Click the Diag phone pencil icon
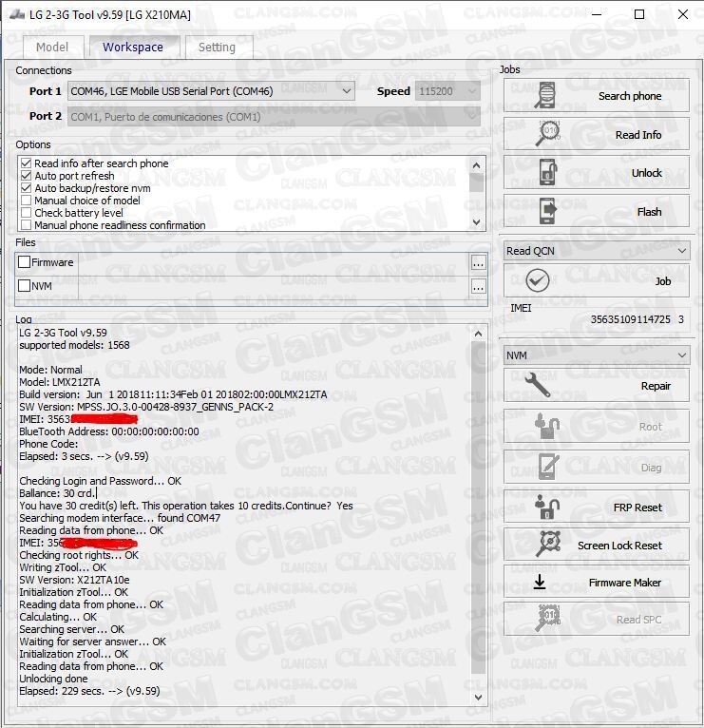This screenshot has width=704, height=728. (547, 467)
